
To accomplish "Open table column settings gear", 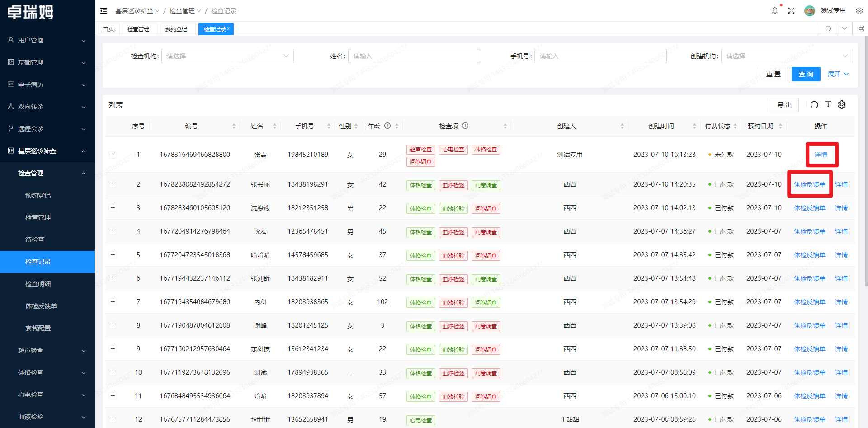I will point(842,105).
